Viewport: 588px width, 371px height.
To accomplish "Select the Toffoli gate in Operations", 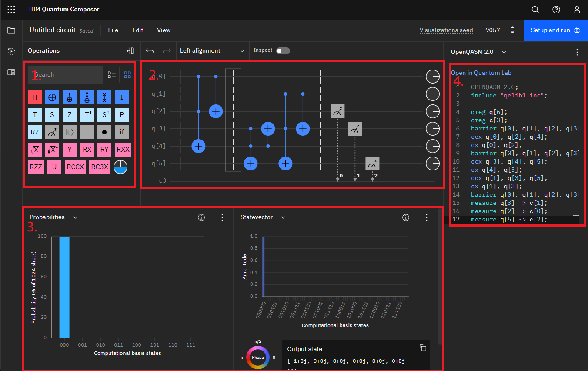I will click(x=87, y=98).
